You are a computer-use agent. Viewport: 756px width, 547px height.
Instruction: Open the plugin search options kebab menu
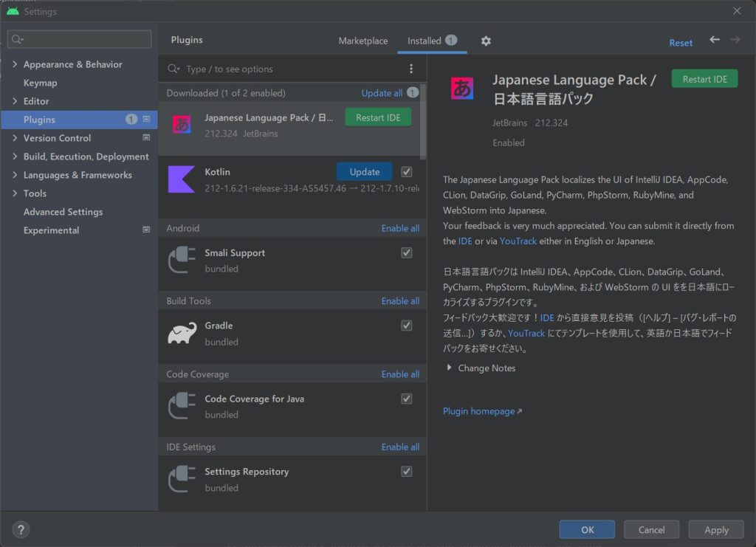pos(410,69)
